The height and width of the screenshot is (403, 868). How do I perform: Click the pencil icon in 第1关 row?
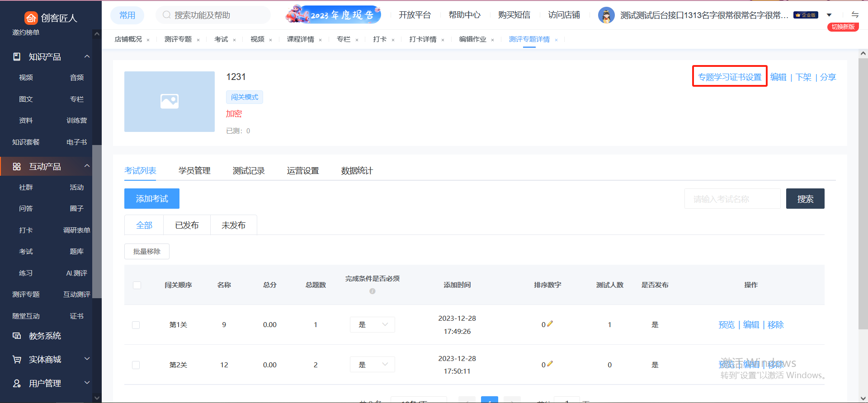[x=550, y=324]
